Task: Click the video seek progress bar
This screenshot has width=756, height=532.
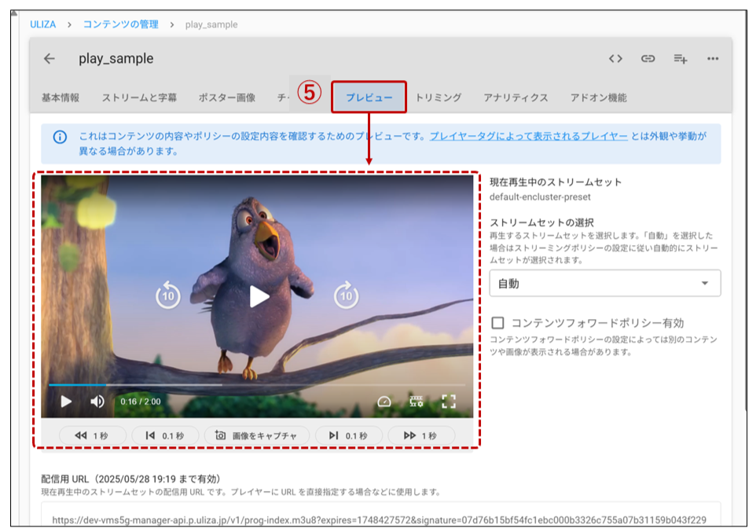Action: pos(256,385)
